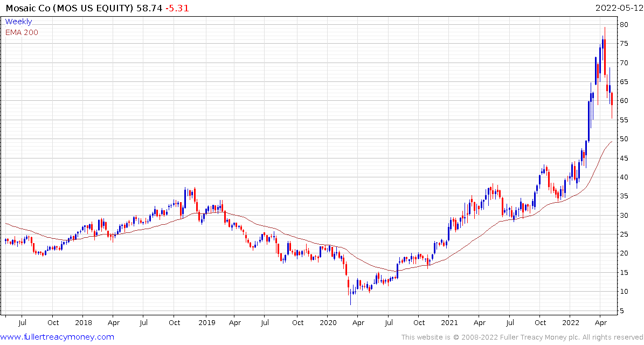Click the 2018 year label on time axis
The image size is (644, 345).
pos(82,323)
